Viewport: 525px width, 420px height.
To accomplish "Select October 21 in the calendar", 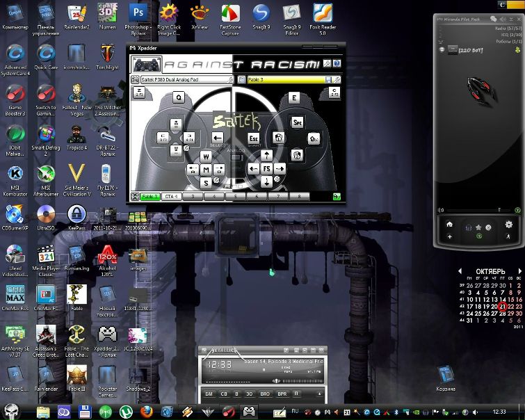I will (x=502, y=306).
